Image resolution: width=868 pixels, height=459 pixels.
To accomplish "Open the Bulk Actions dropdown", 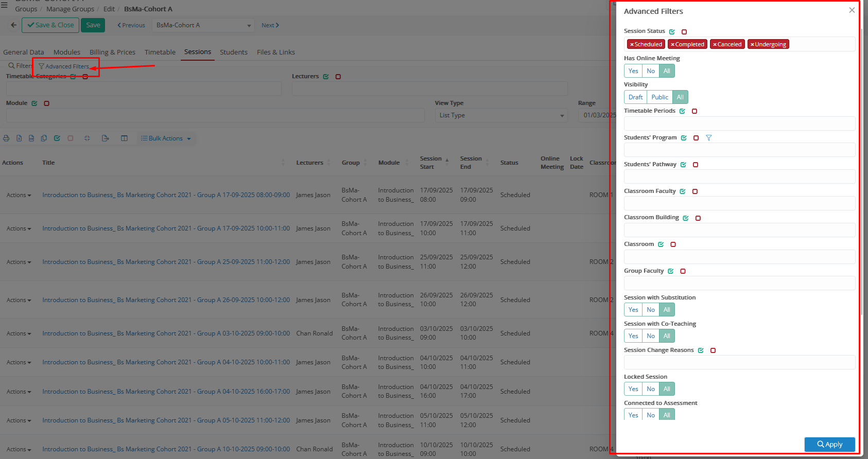I will (x=166, y=138).
